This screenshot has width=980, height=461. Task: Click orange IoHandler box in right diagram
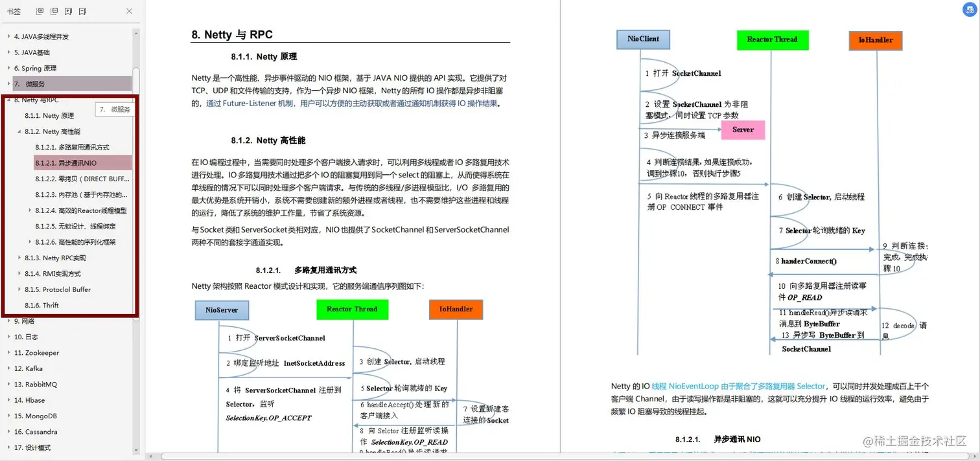876,40
